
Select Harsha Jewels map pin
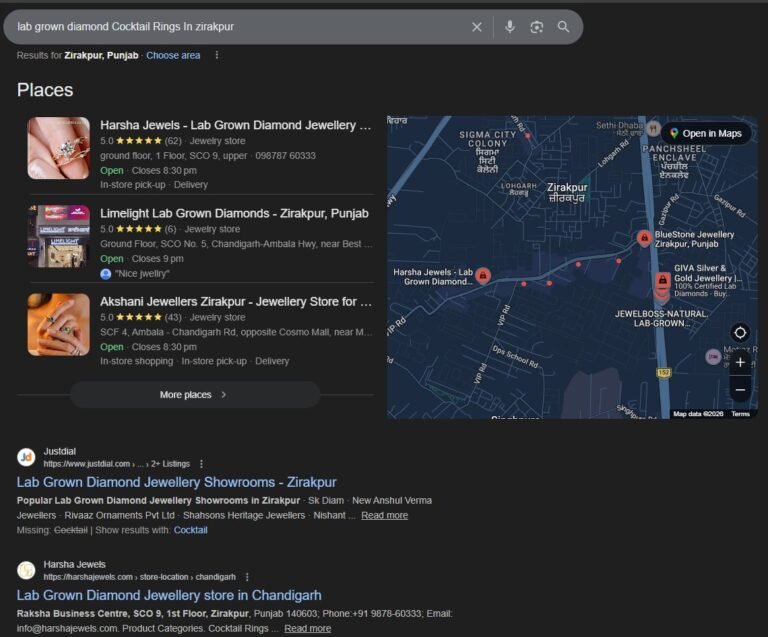483,275
